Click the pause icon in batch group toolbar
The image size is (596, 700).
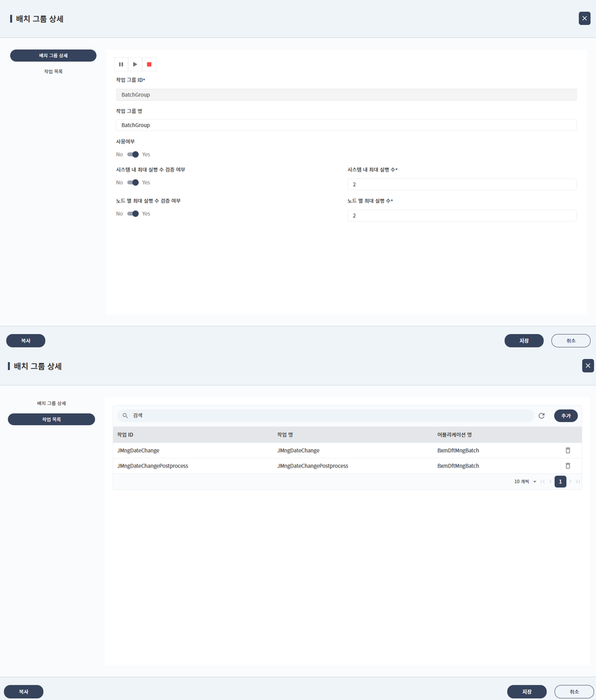tap(121, 65)
